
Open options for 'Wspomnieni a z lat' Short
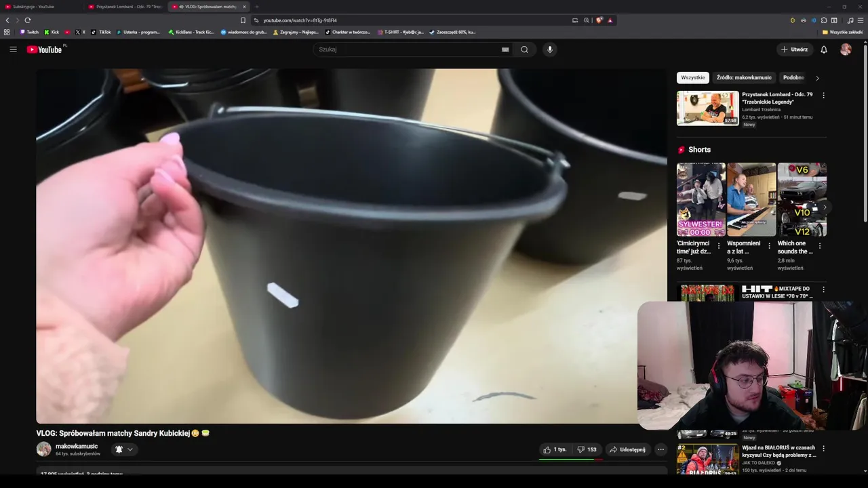[769, 246]
